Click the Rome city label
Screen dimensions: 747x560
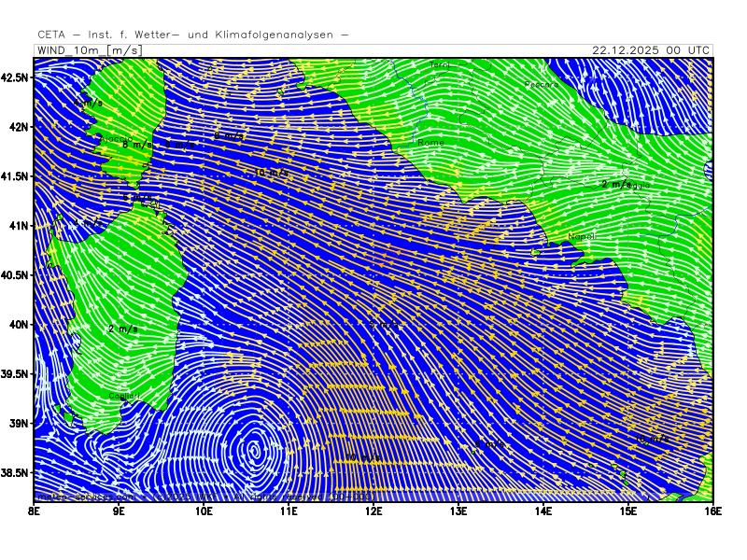[x=431, y=142]
